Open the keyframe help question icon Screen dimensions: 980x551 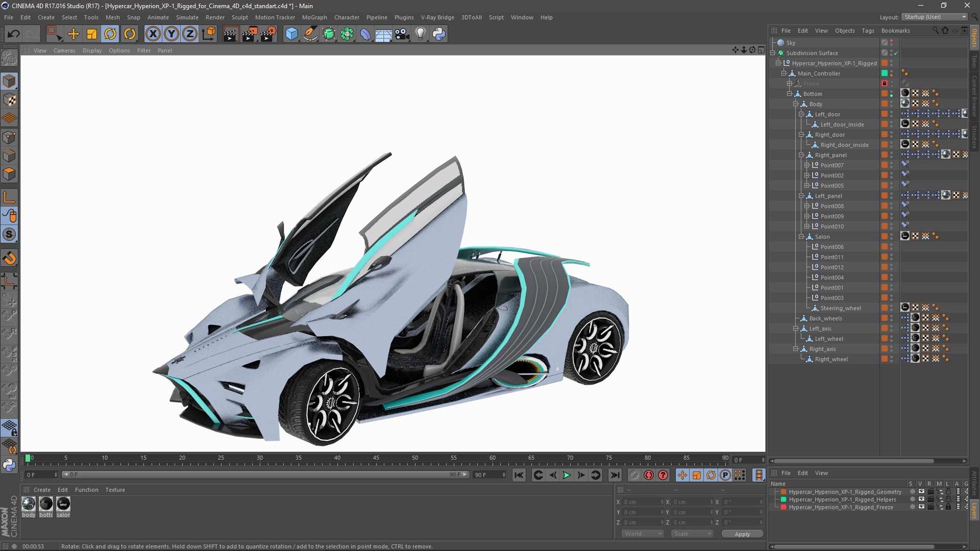(x=663, y=475)
